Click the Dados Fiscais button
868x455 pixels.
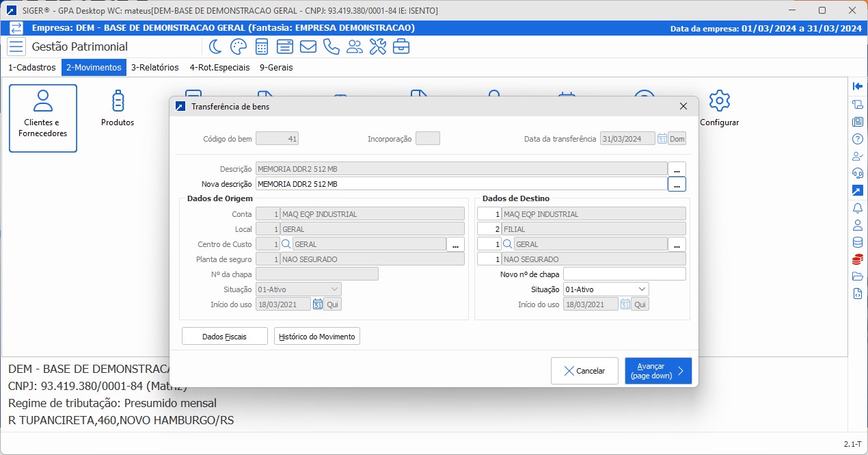click(224, 337)
